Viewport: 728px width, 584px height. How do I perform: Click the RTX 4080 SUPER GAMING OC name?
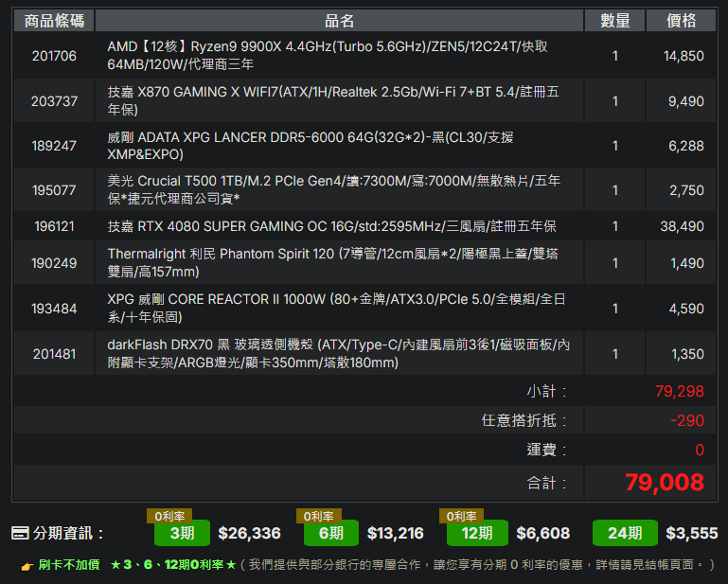[x=331, y=226]
